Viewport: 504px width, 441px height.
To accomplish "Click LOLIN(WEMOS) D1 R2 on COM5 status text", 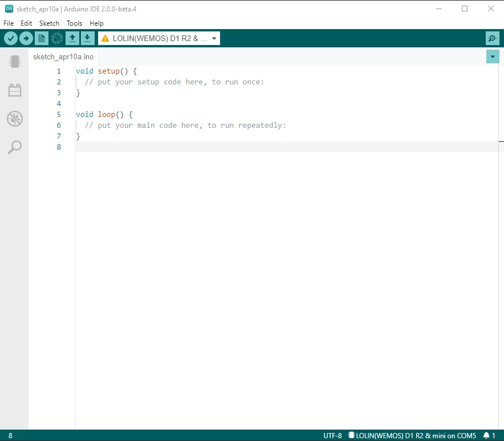I will (413, 435).
